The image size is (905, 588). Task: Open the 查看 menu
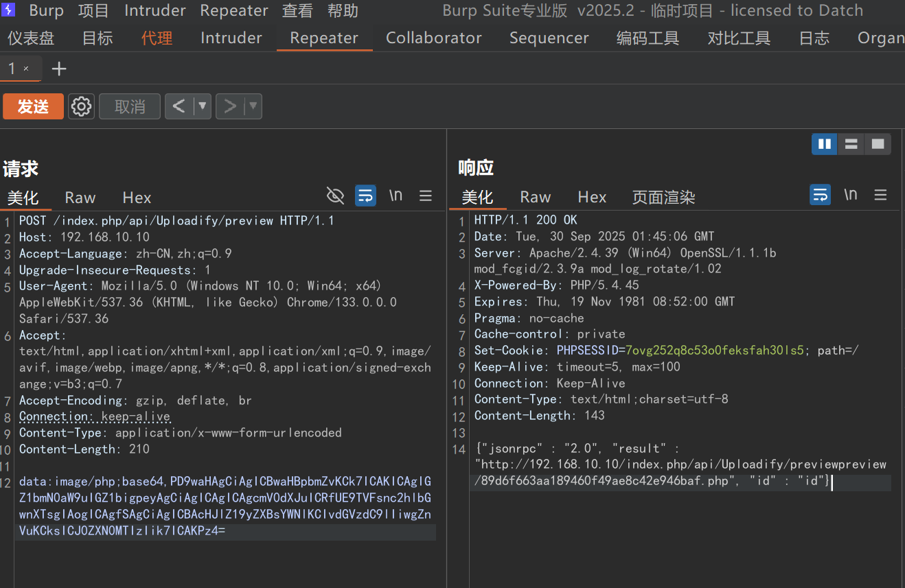click(297, 10)
